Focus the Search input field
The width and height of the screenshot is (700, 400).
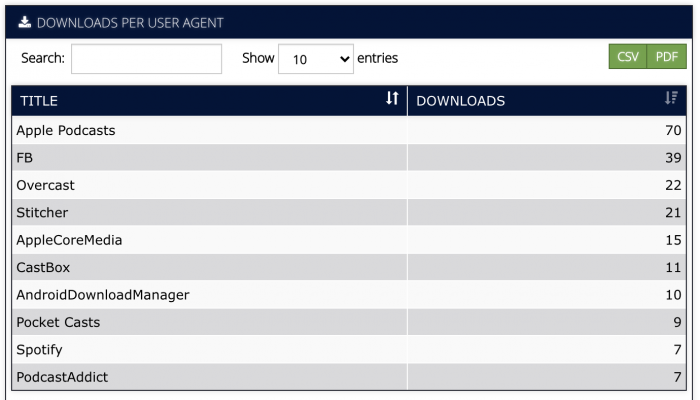(146, 58)
